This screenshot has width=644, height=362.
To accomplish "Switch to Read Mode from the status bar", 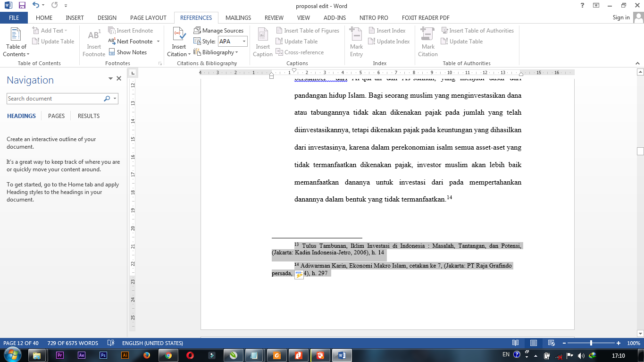I will click(x=516, y=343).
